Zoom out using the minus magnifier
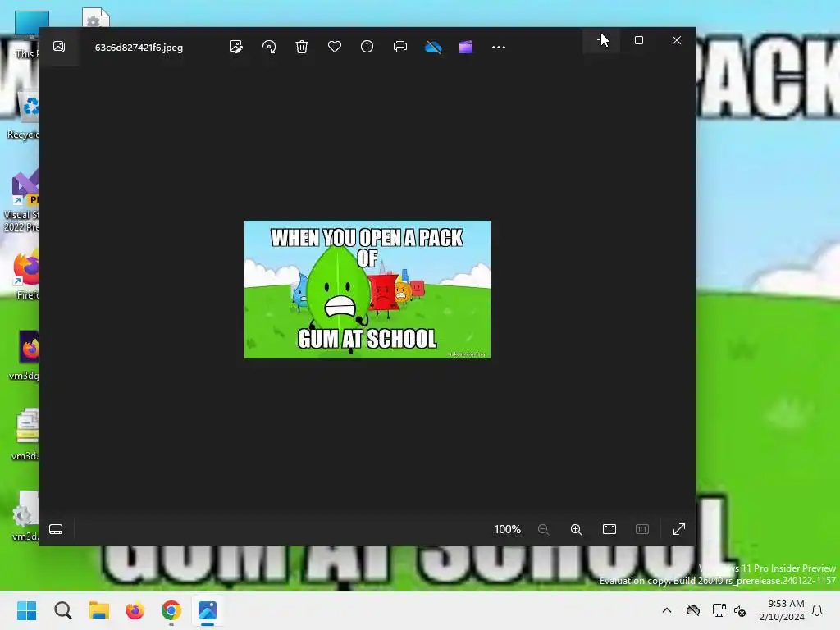The image size is (840, 630). point(543,529)
